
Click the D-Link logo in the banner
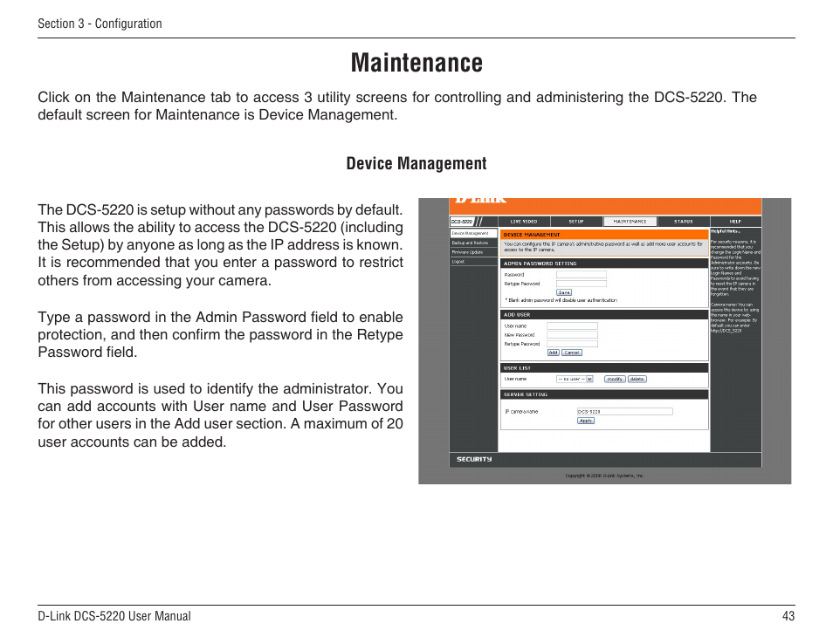pyautogui.click(x=481, y=201)
